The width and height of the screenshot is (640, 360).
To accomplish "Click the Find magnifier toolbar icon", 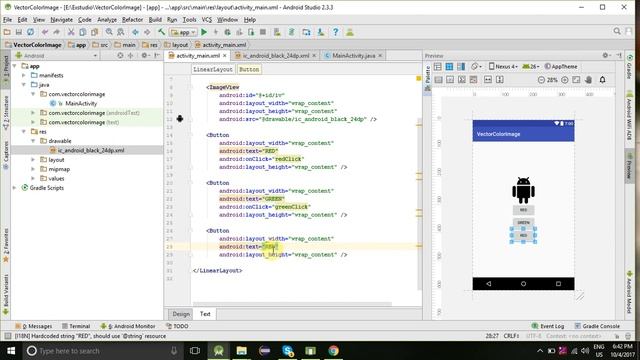I will (x=109, y=32).
